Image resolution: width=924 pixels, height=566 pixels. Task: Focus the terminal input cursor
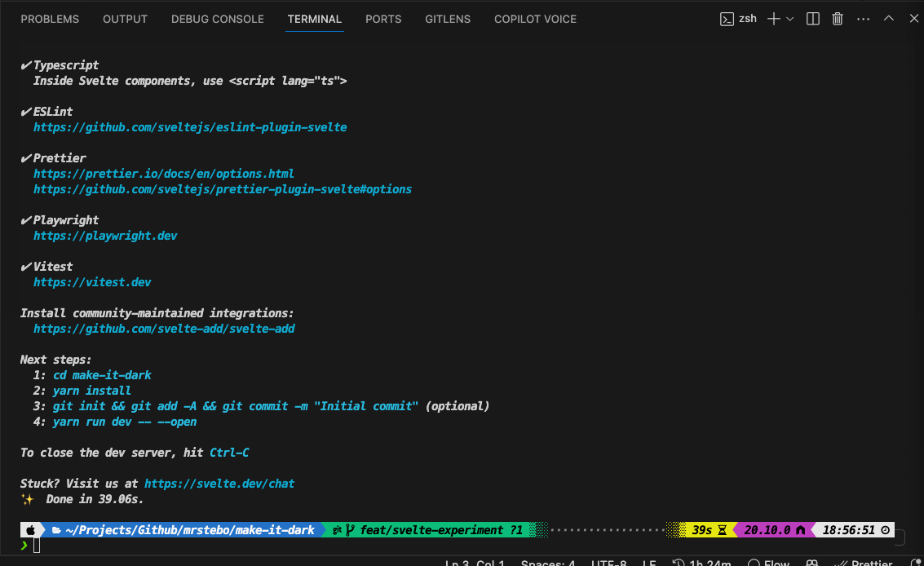[x=37, y=546]
